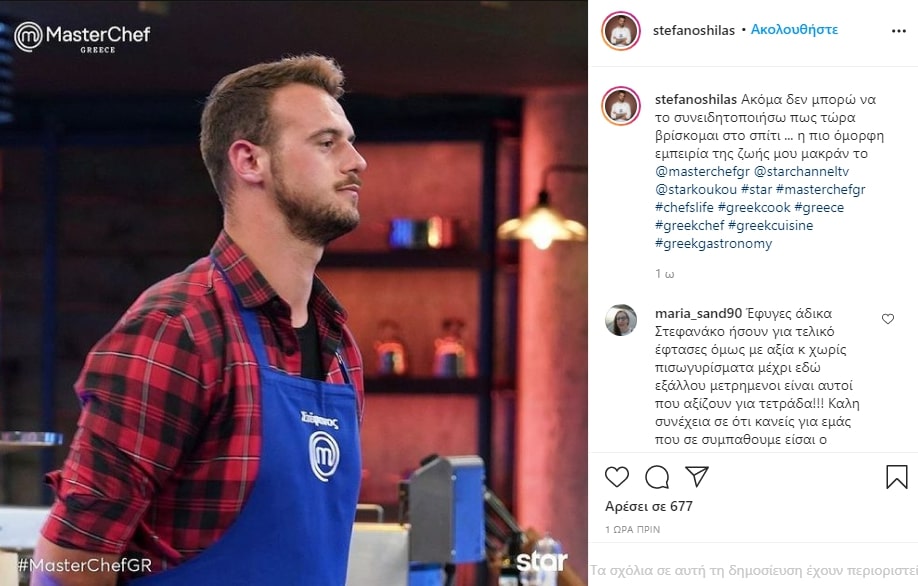The height and width of the screenshot is (586, 918).
Task: Like maria_sand90's comment heart
Action: coord(888,318)
